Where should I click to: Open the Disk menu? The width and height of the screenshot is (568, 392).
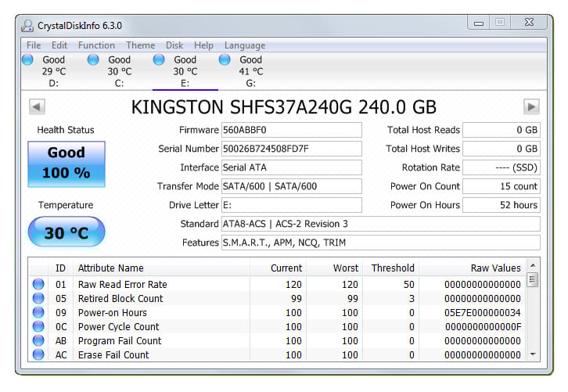coord(174,45)
